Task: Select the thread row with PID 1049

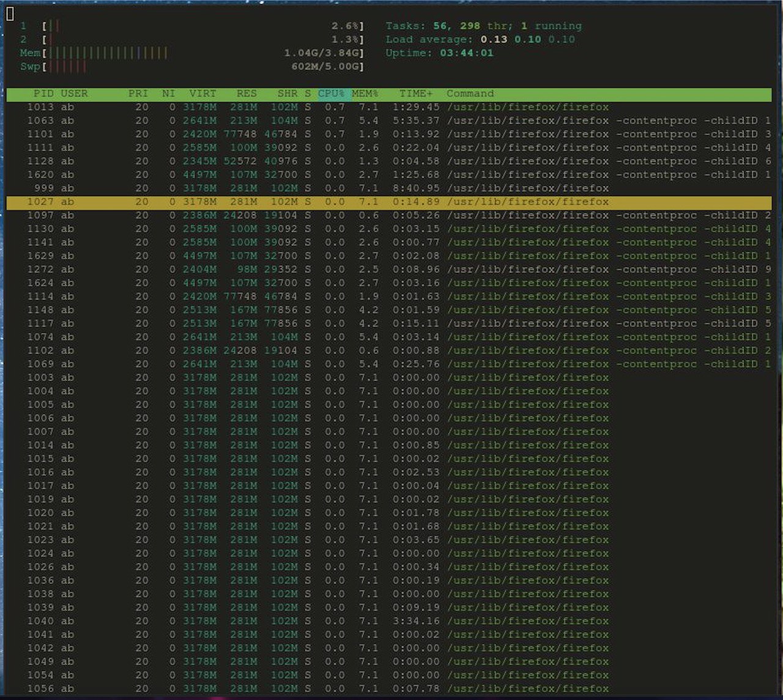Action: [x=389, y=661]
